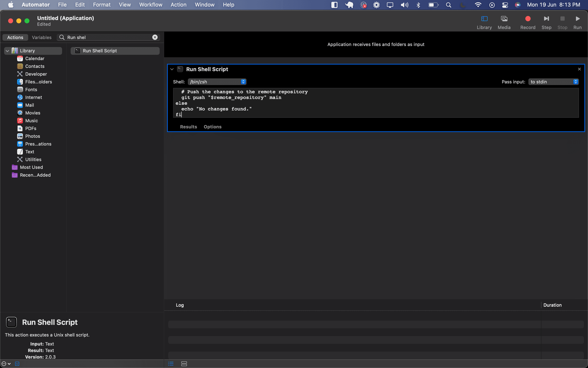
Task: Open the Action menu
Action: click(178, 5)
